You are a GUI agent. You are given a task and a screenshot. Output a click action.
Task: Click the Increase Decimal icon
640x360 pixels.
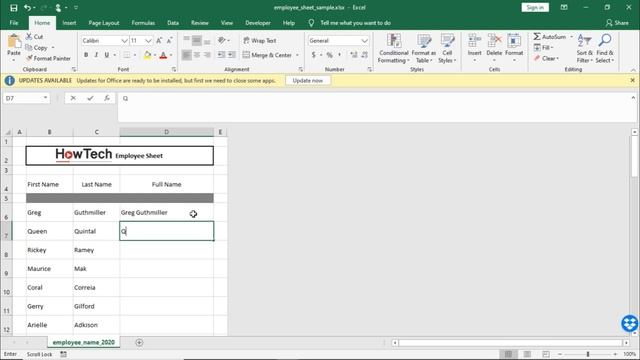pyautogui.click(x=353, y=55)
